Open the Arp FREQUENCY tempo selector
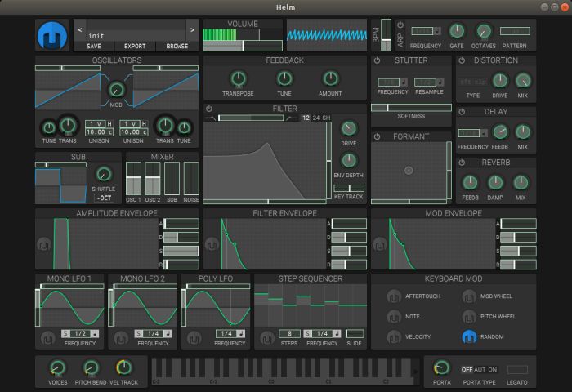This screenshot has width=572, height=392. [437, 31]
